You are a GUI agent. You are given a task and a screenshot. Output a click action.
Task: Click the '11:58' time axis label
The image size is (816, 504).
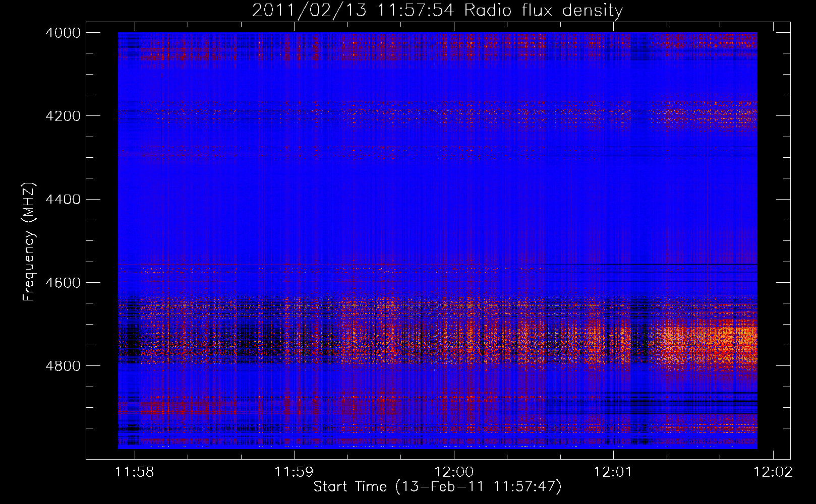point(135,472)
